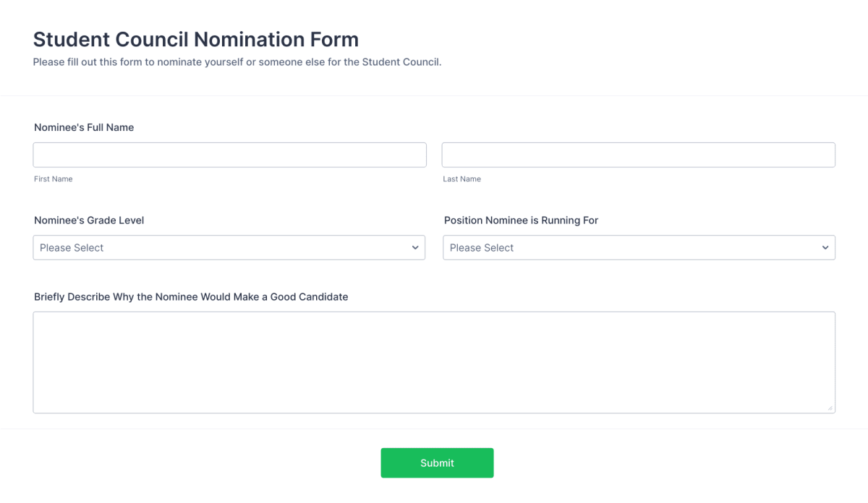The height and width of the screenshot is (503, 868).
Task: Click the First Name helper label
Action: (x=53, y=179)
